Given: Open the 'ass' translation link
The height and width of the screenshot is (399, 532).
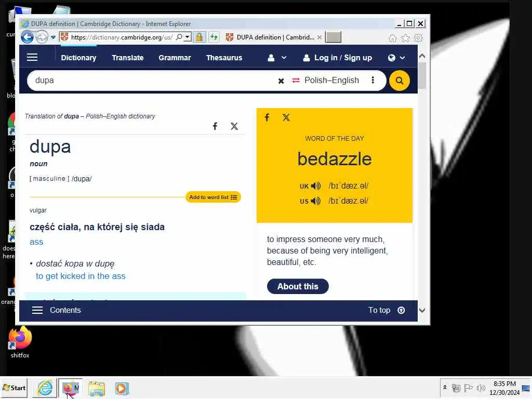Looking at the screenshot, I should [36, 242].
